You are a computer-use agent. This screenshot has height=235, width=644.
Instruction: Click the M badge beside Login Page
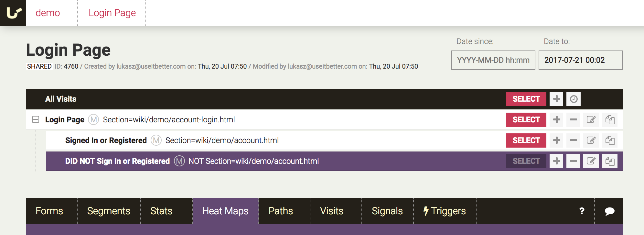click(x=94, y=120)
